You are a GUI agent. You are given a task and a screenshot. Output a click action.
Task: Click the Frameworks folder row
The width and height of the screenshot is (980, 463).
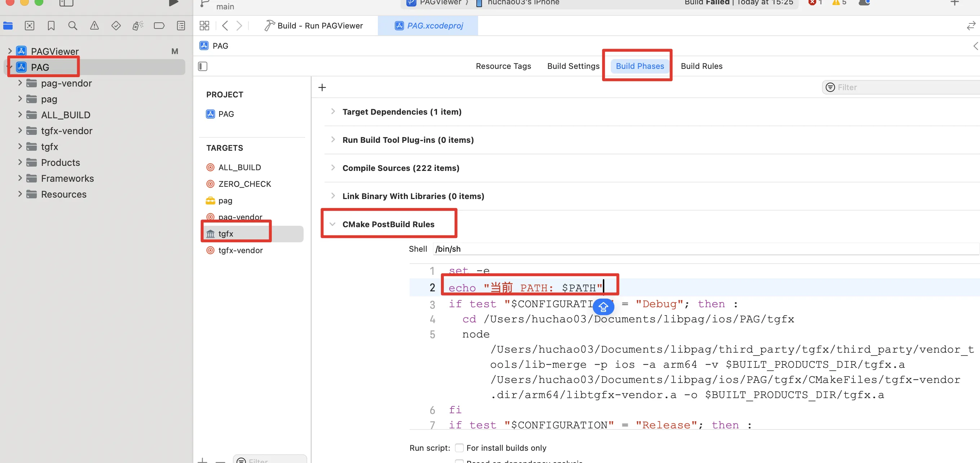click(x=94, y=178)
